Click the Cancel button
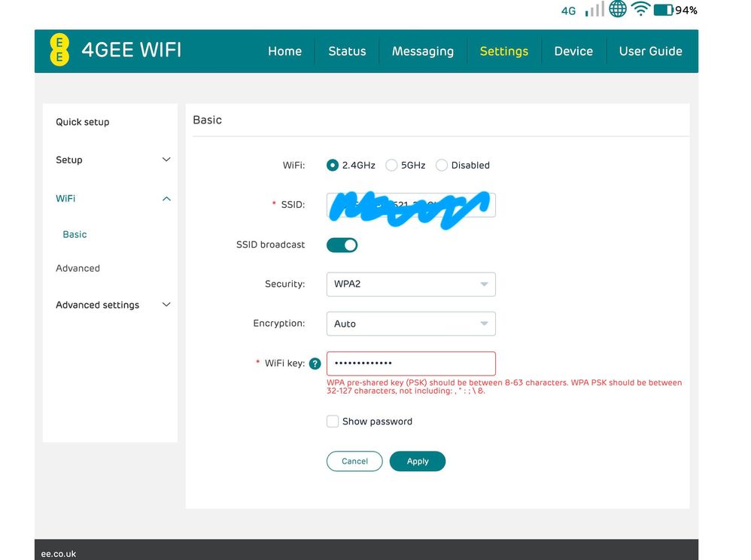 tap(354, 461)
